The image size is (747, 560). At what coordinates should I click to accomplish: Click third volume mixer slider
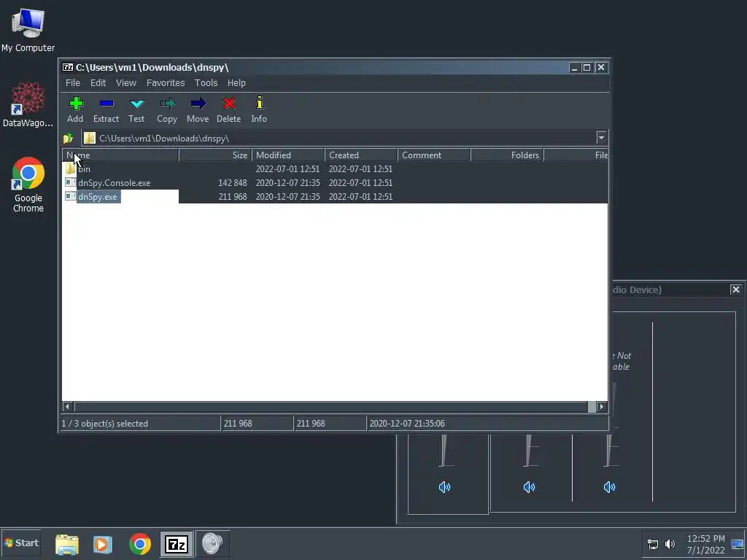coord(609,450)
